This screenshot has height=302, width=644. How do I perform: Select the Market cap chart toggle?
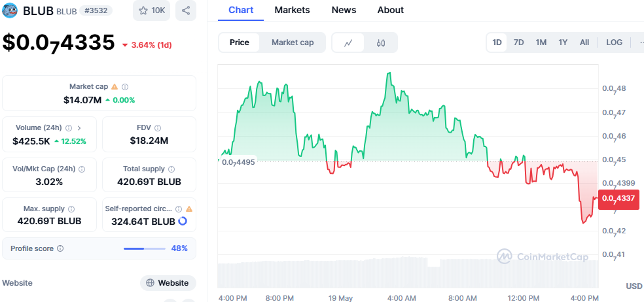(293, 42)
